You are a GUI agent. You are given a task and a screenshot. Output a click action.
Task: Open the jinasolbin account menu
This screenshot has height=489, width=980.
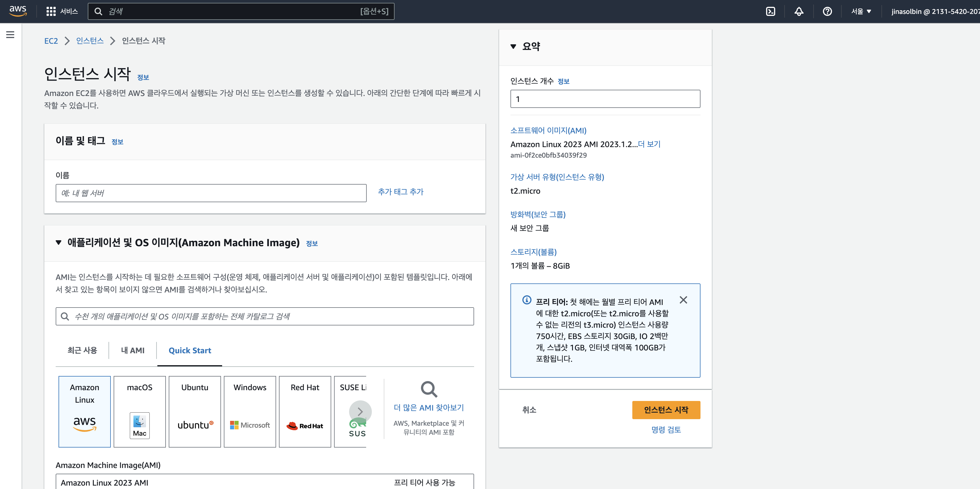point(935,11)
